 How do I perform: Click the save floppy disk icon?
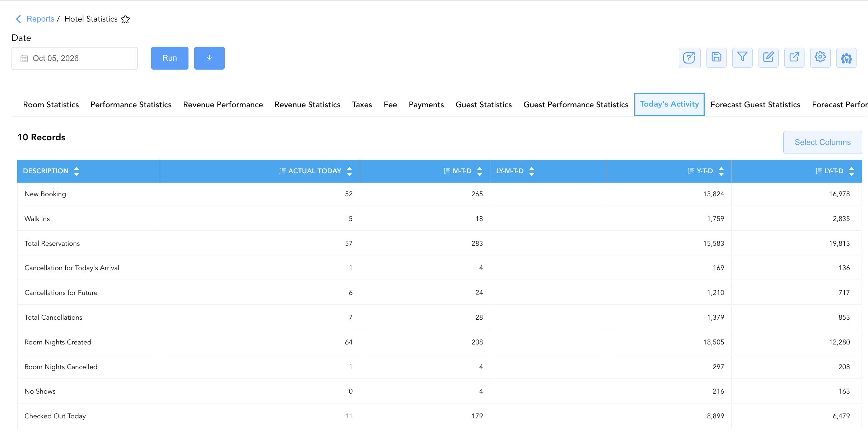pos(716,58)
